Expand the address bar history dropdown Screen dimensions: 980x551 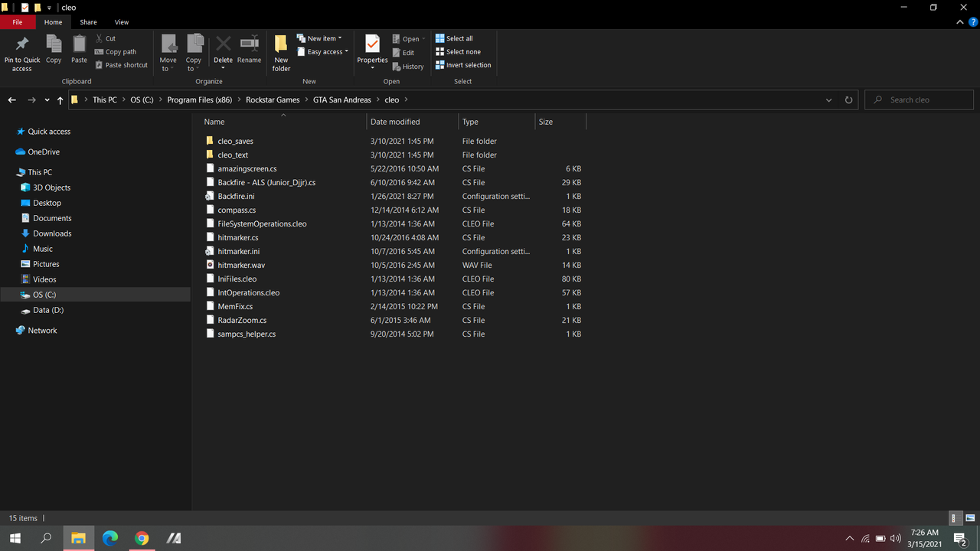point(829,100)
